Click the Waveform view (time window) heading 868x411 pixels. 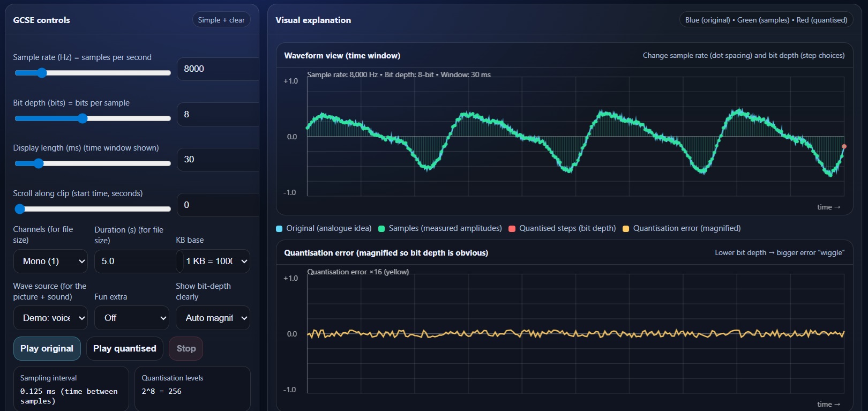[342, 56]
